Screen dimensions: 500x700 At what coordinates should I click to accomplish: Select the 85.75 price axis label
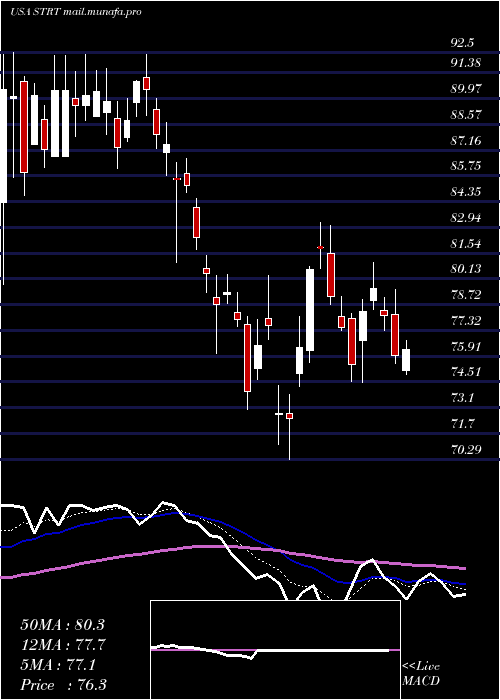click(x=465, y=166)
